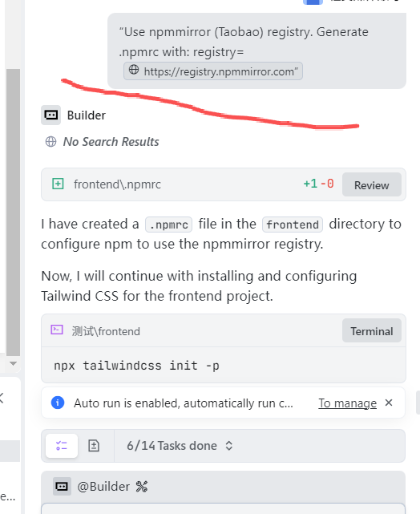Image resolution: width=420 pixels, height=514 pixels.
Task: Click the blue info icon in auto run notice
Action: click(58, 403)
